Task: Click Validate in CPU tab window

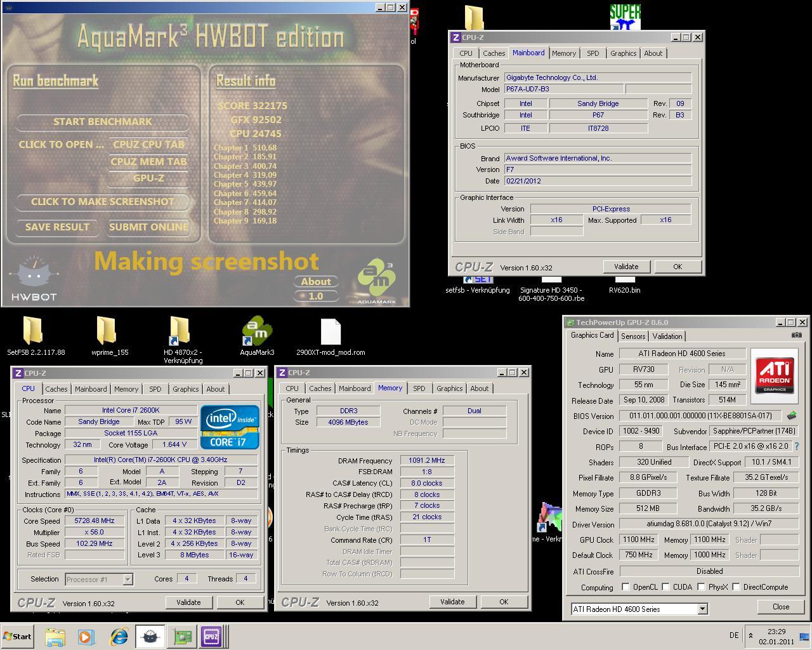Action: tap(188, 602)
